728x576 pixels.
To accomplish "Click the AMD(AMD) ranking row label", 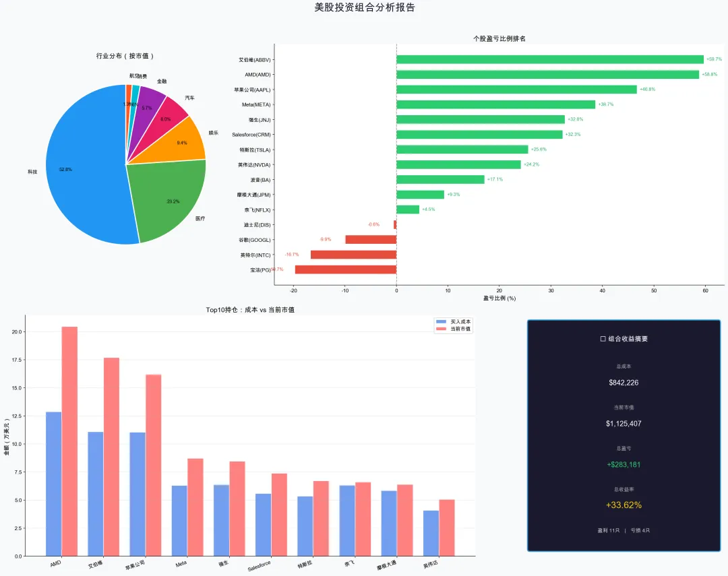I will 257,75.
